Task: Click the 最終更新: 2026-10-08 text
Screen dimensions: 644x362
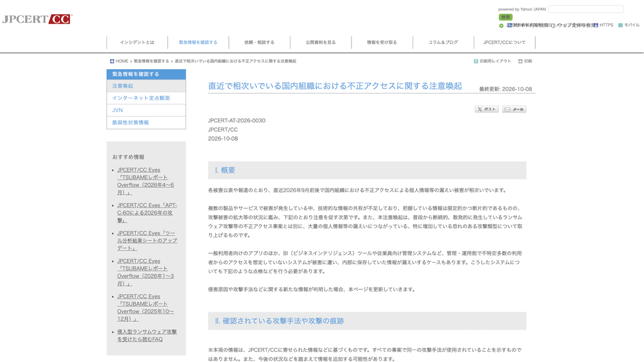Action: (506, 89)
